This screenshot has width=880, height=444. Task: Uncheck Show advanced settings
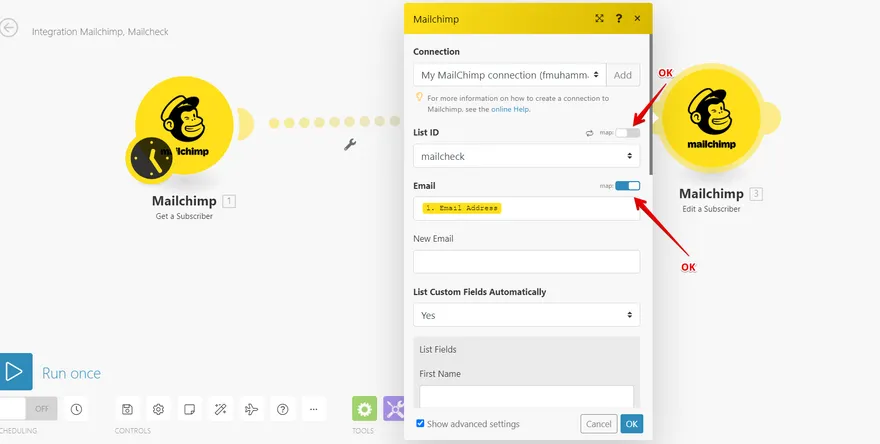pyautogui.click(x=420, y=423)
